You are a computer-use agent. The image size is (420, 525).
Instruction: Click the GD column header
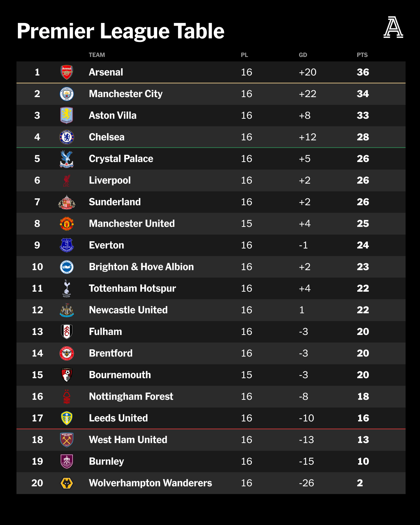pyautogui.click(x=303, y=55)
